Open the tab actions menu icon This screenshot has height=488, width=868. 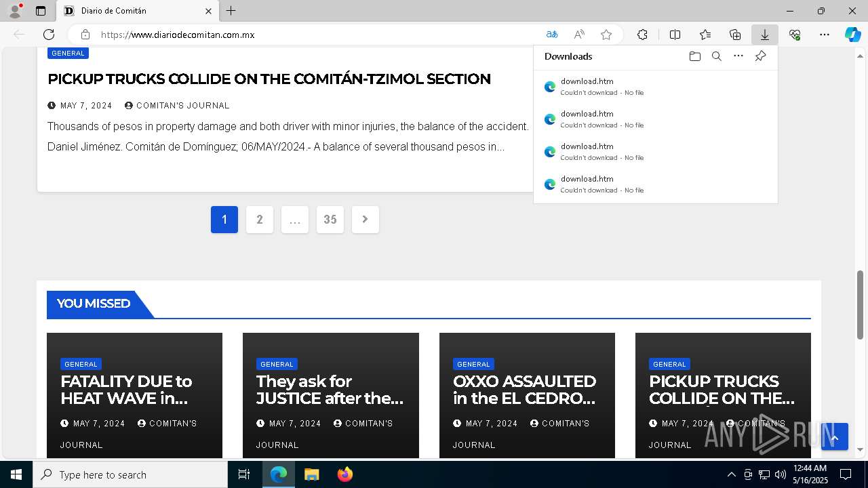pos(41,11)
